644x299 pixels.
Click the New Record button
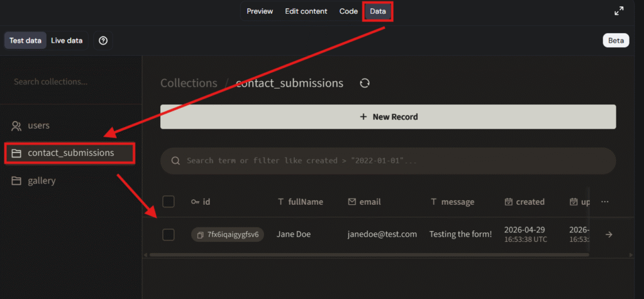click(388, 117)
